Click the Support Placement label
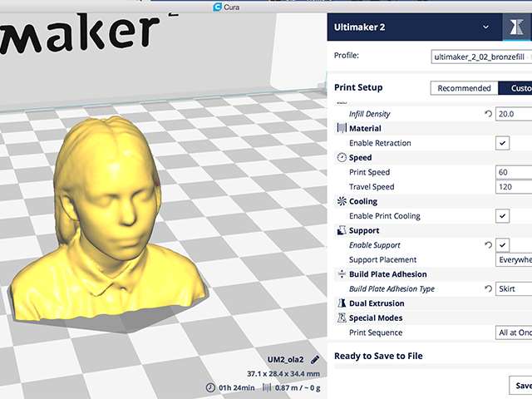 pos(382,259)
